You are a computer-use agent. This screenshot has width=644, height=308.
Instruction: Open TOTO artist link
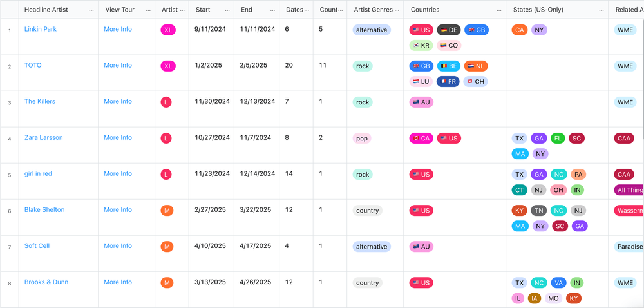pos(33,65)
